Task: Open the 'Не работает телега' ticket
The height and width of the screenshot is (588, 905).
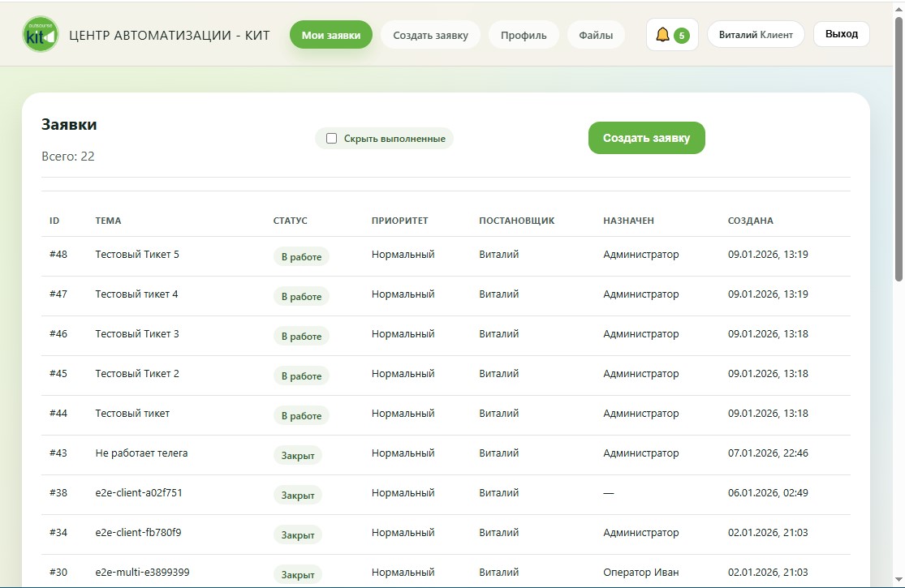Action: pos(141,453)
